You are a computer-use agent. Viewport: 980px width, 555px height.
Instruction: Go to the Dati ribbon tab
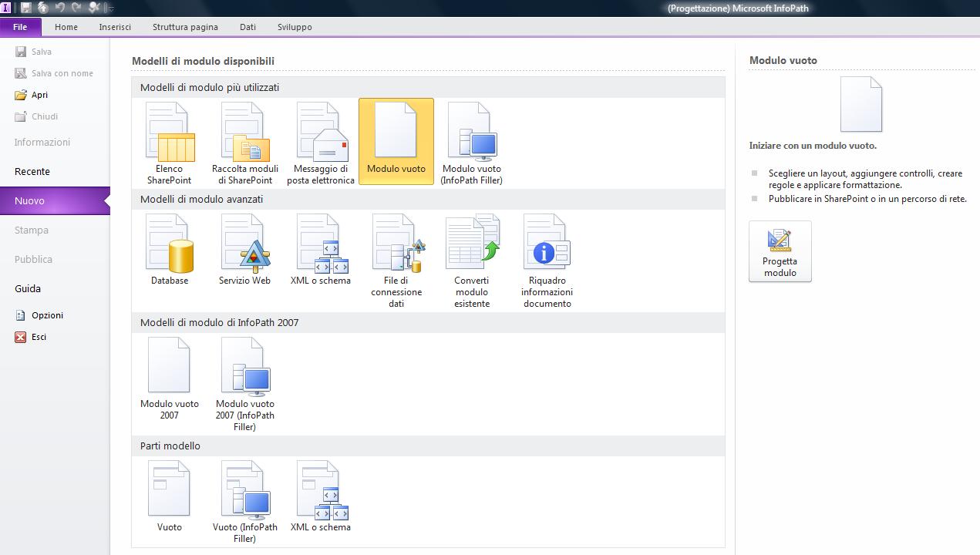[x=248, y=27]
